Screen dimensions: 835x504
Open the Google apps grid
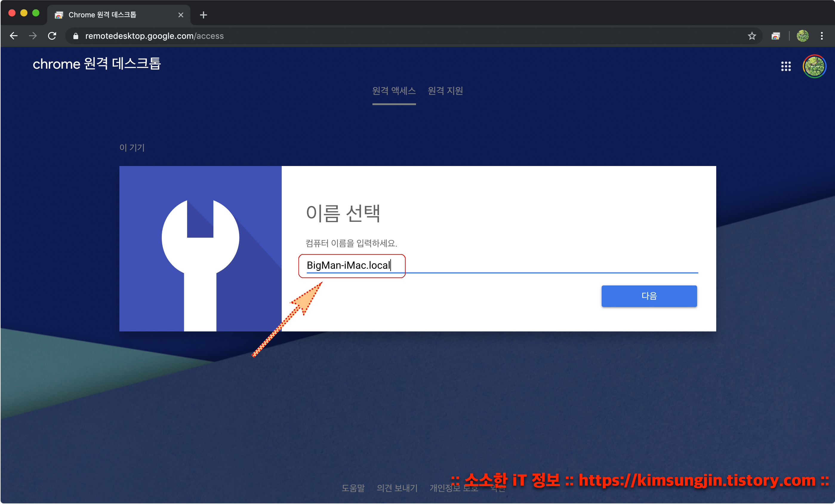coord(785,66)
